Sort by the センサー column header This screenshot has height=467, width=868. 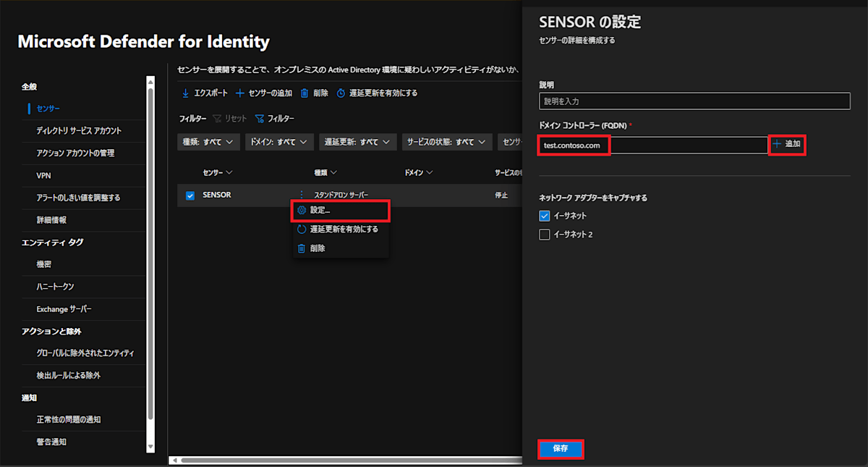coord(218,172)
